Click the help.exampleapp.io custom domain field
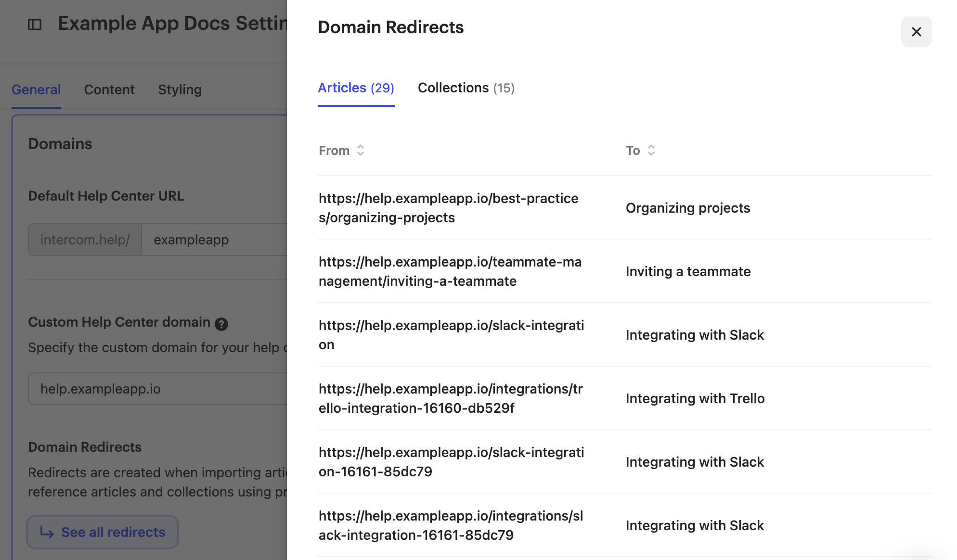Image resolution: width=957 pixels, height=560 pixels. 159,389
